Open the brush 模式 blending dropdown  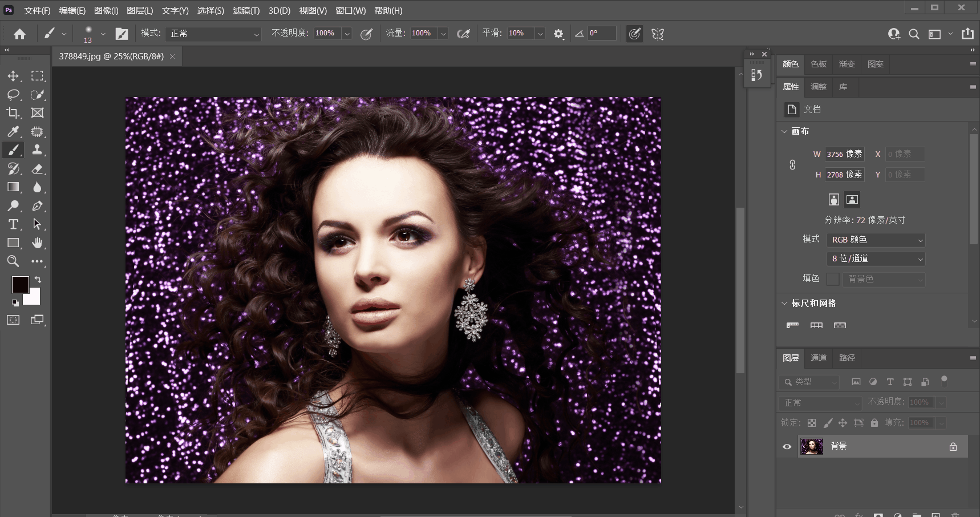pyautogui.click(x=214, y=34)
